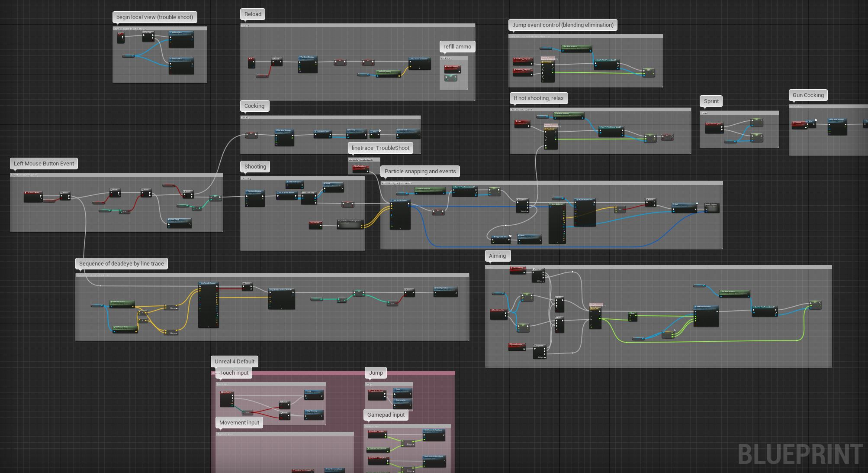This screenshot has width=868, height=473.
Task: Select the red Event Tick node in Shooting
Action: (315, 224)
